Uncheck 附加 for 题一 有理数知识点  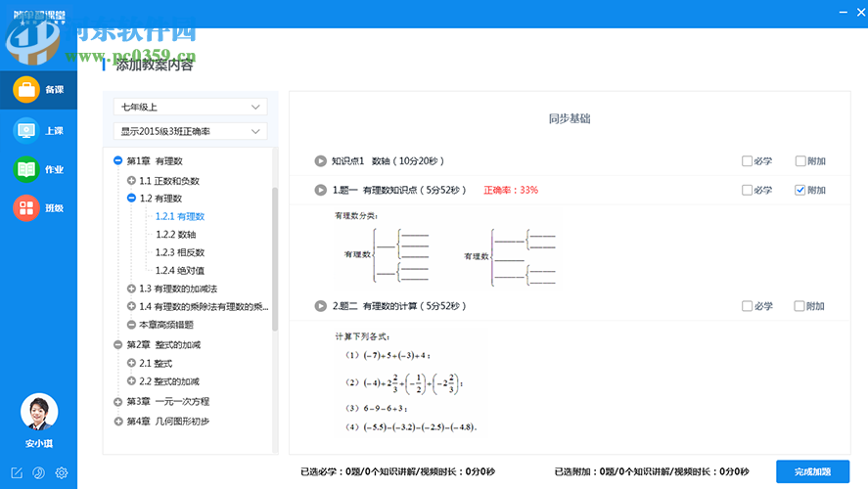(x=799, y=190)
